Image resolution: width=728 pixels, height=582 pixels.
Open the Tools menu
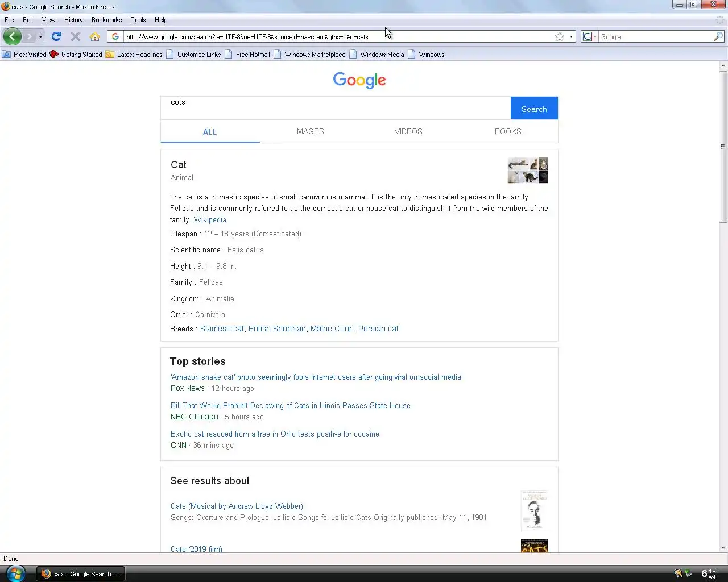coord(138,20)
